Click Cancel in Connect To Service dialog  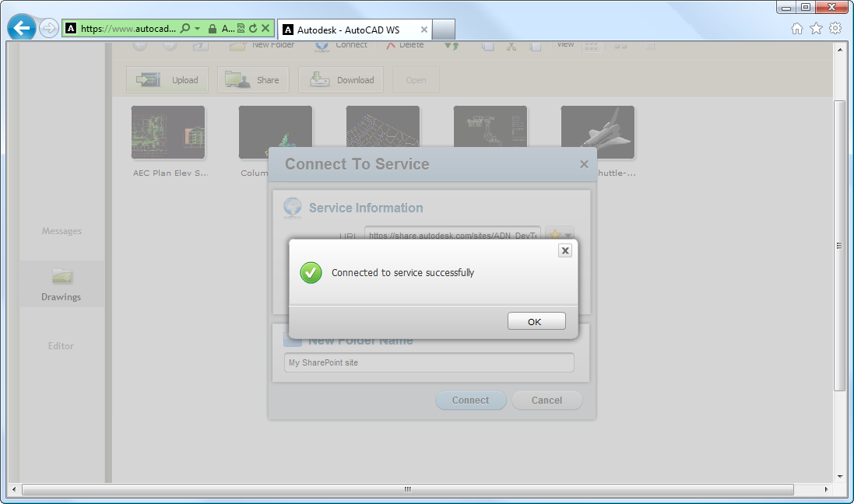tap(546, 401)
